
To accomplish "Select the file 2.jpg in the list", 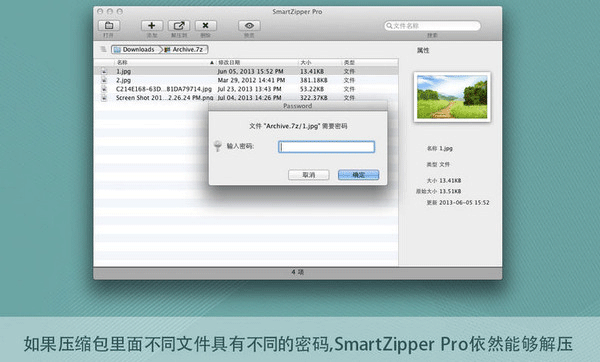I will tap(246, 80).
